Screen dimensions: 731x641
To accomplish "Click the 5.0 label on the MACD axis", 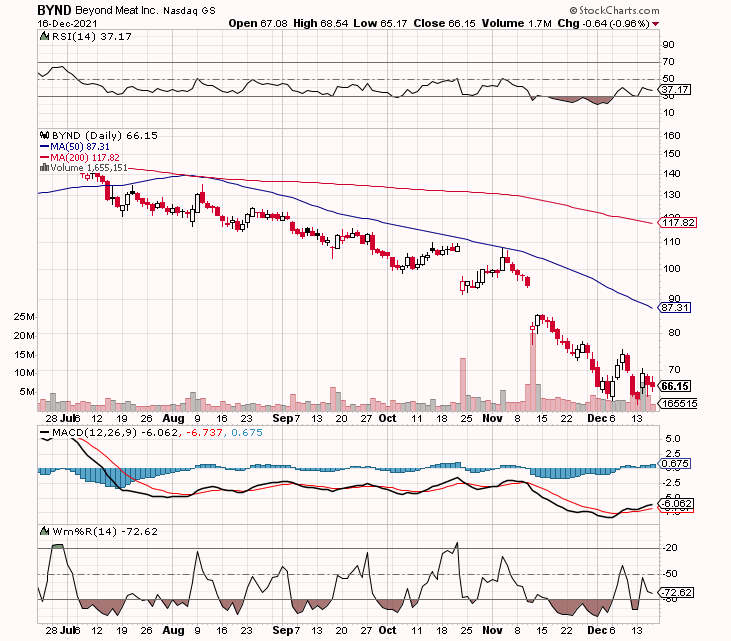I will [x=673, y=439].
